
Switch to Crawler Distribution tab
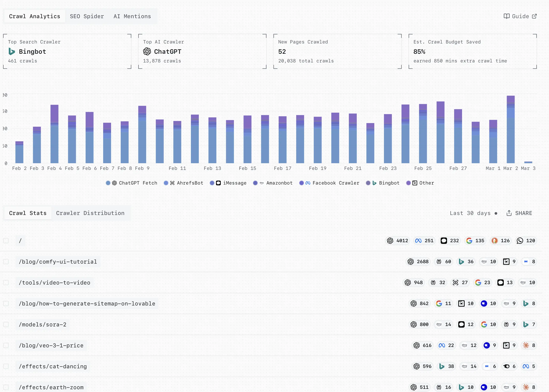(x=90, y=213)
